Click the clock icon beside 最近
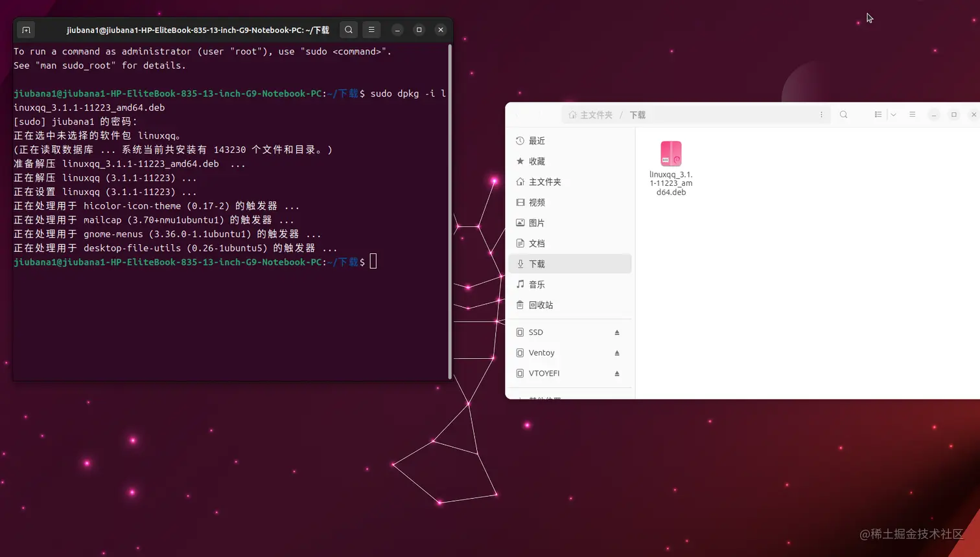Image resolution: width=980 pixels, height=557 pixels. 520,141
